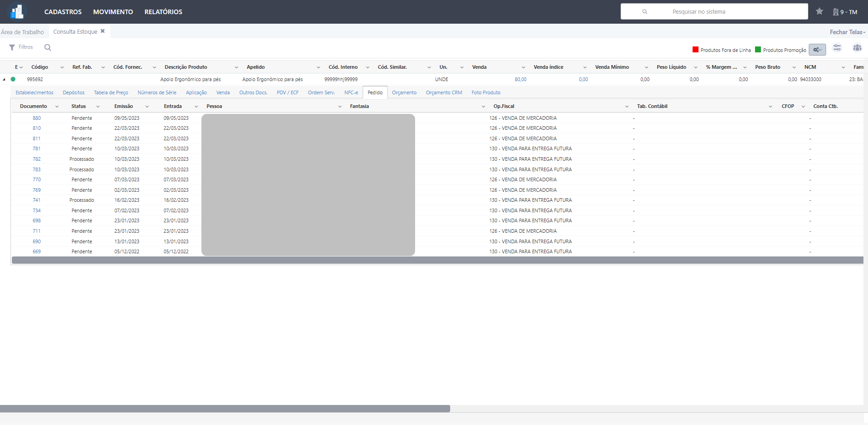Screen dimensions: 868x425
Task: Click the Pedido grid horizontal scrollbar
Action: tap(437, 260)
